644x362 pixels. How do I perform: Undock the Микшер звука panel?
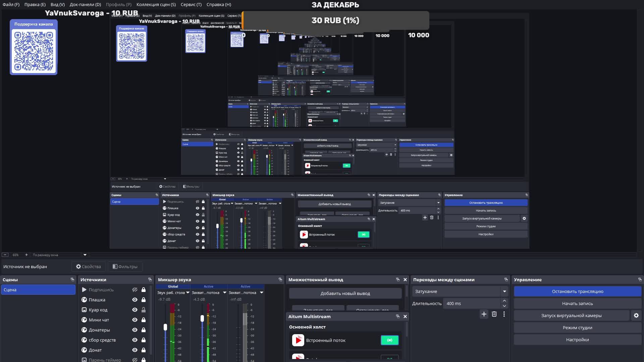point(280,280)
